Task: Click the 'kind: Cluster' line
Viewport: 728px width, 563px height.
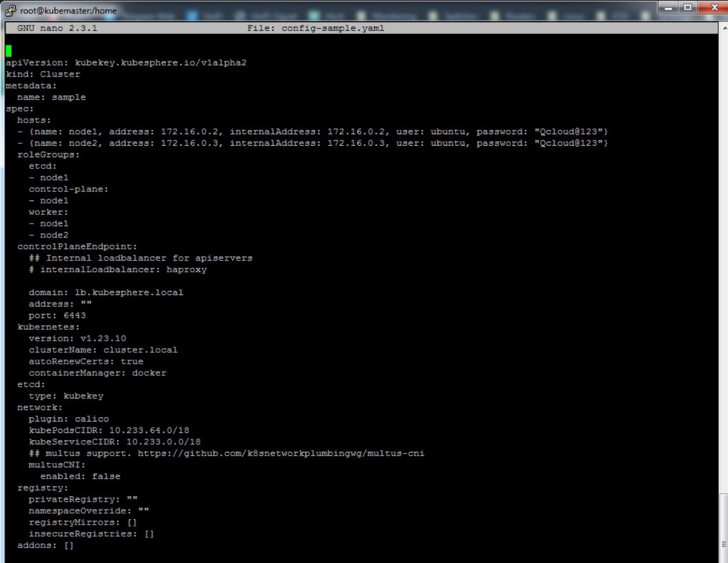Action: [x=43, y=74]
